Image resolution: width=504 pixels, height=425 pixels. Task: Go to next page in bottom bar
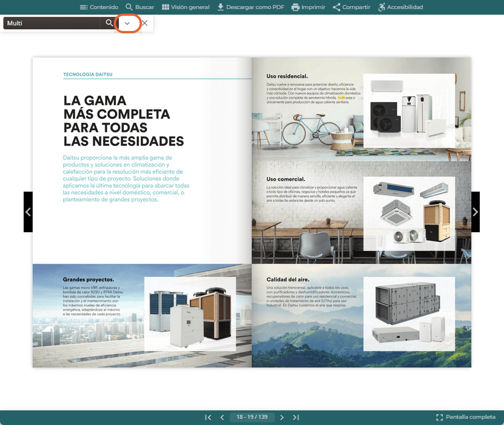pyautogui.click(x=282, y=417)
